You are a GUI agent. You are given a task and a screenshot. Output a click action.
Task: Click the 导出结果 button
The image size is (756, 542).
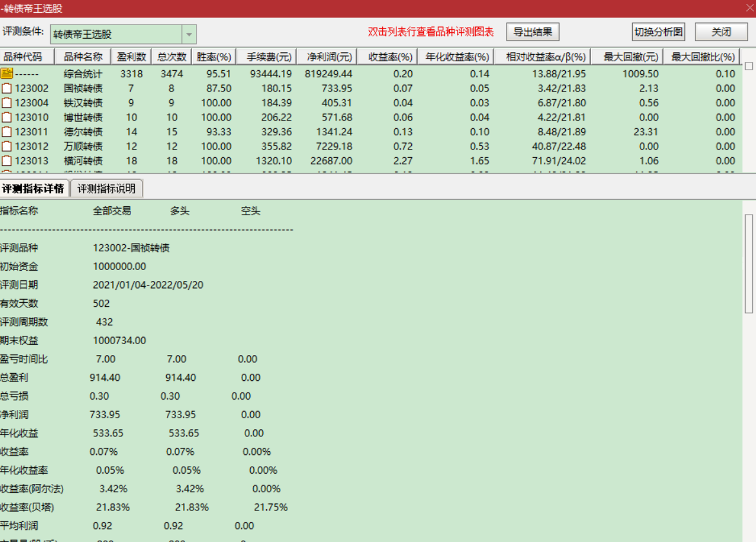click(x=533, y=32)
